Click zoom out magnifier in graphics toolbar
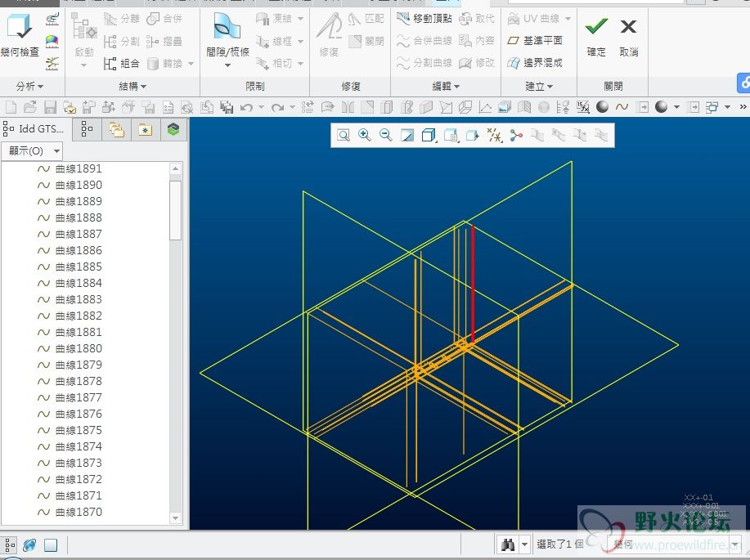This screenshot has height=560, width=750. coord(385,136)
